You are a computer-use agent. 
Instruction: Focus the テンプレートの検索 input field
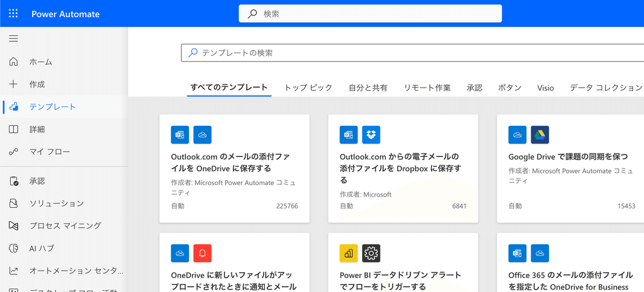click(x=413, y=53)
